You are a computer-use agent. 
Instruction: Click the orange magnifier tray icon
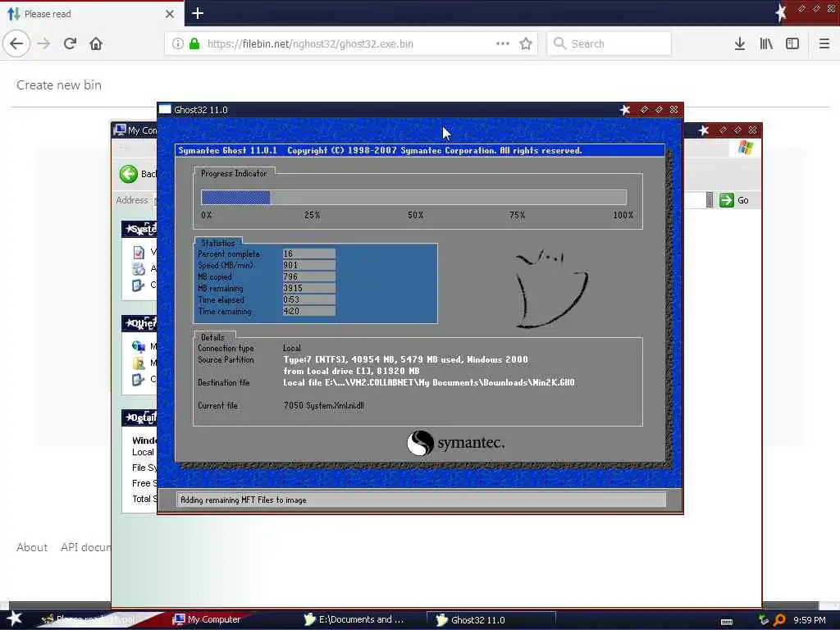point(780,620)
